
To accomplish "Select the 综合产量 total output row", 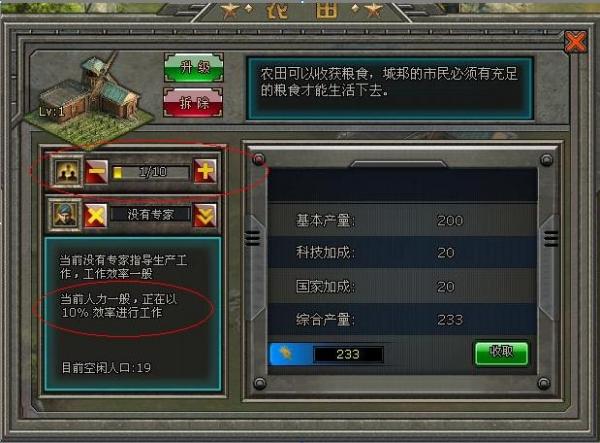I will coord(402,319).
